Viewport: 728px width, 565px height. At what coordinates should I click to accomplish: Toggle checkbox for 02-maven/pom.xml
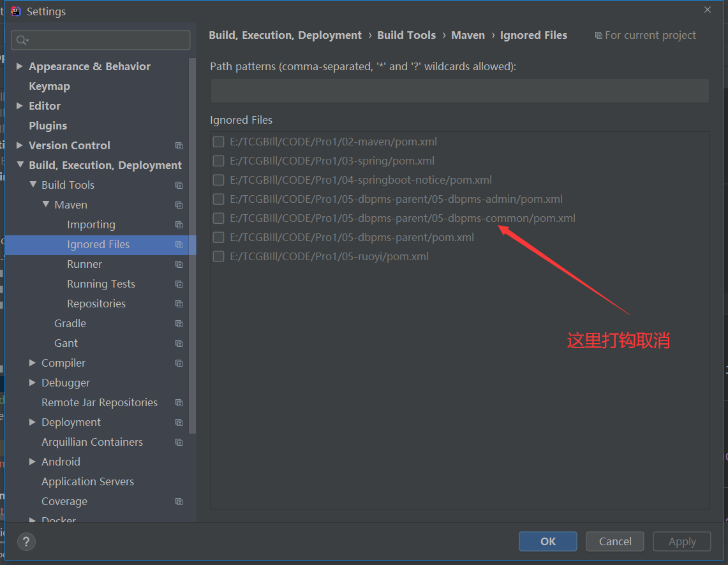[x=218, y=142]
